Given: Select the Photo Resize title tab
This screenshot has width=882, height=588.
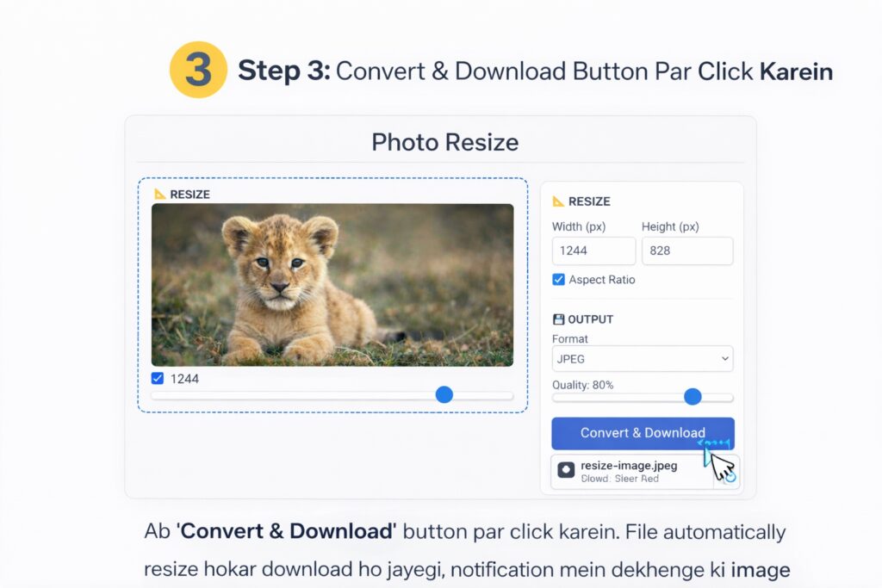Looking at the screenshot, I should click(x=444, y=142).
